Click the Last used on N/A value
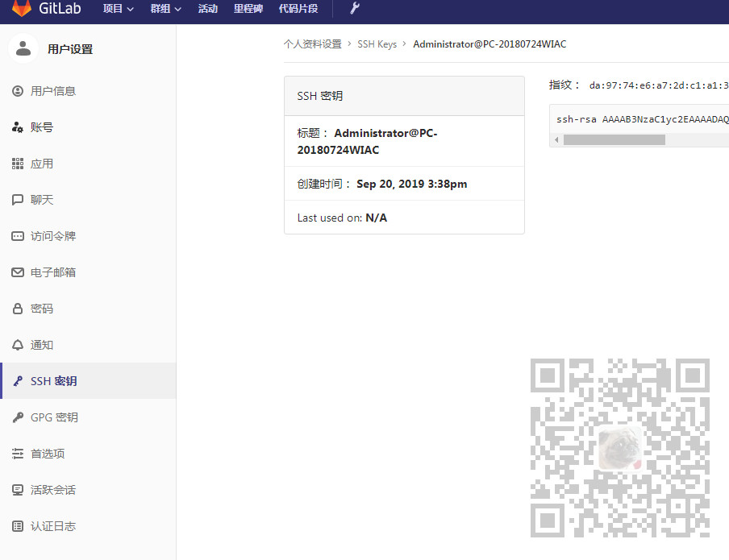Image resolution: width=729 pixels, height=560 pixels. tap(376, 218)
